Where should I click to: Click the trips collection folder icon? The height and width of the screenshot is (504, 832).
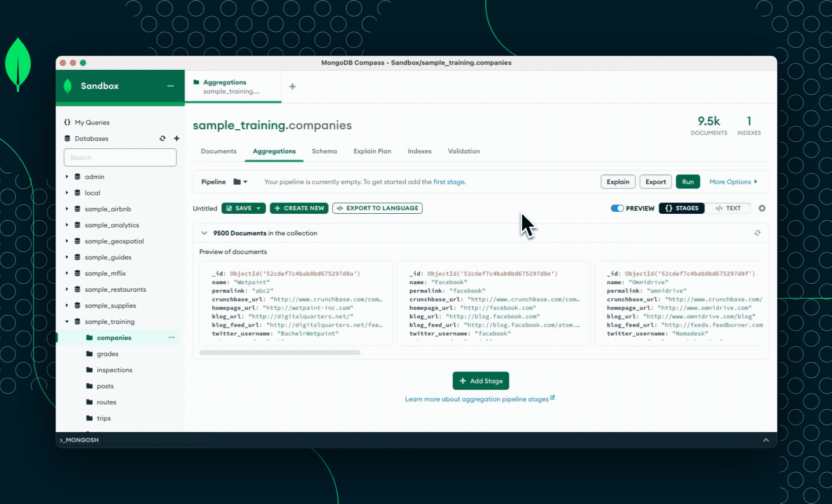(x=90, y=418)
